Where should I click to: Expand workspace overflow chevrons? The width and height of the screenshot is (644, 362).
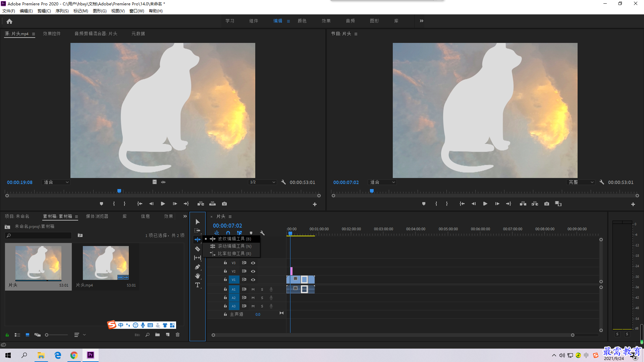422,21
